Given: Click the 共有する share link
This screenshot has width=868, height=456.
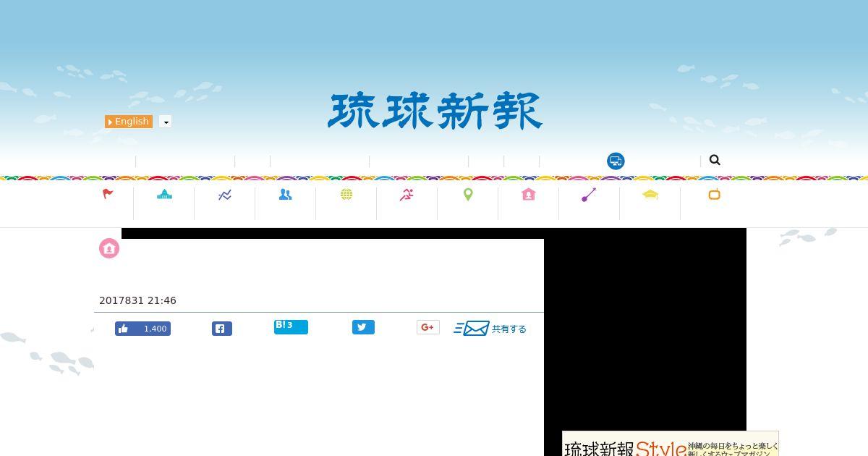Looking at the screenshot, I should 509,329.
